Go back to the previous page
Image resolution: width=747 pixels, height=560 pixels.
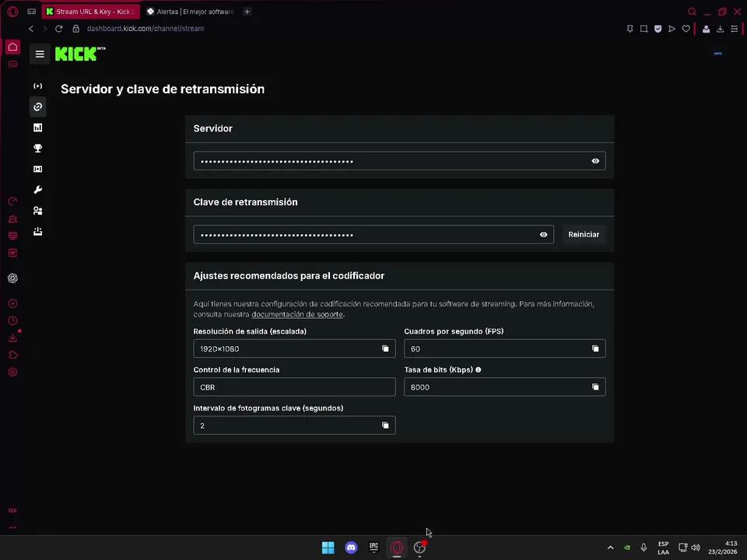point(31,29)
